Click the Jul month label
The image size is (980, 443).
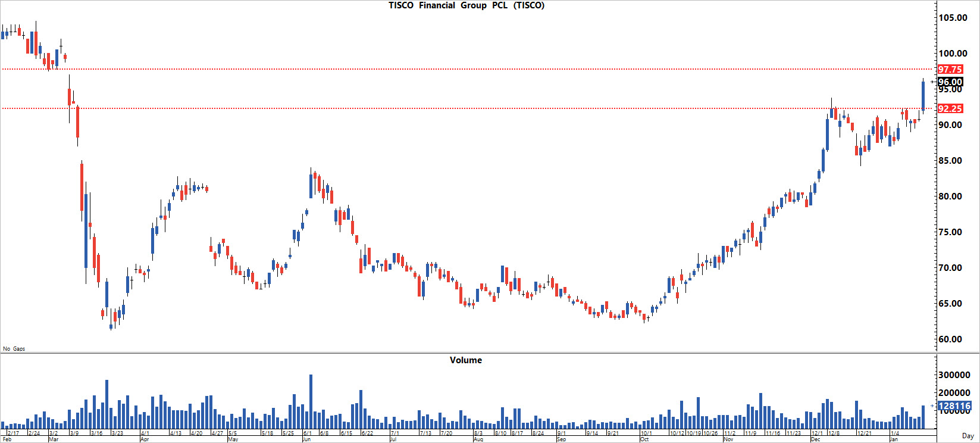(x=393, y=439)
